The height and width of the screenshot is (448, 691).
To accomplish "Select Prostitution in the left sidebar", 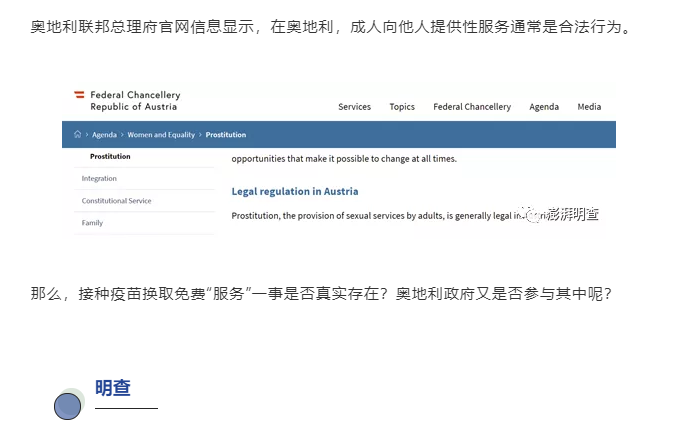I will click(x=110, y=157).
